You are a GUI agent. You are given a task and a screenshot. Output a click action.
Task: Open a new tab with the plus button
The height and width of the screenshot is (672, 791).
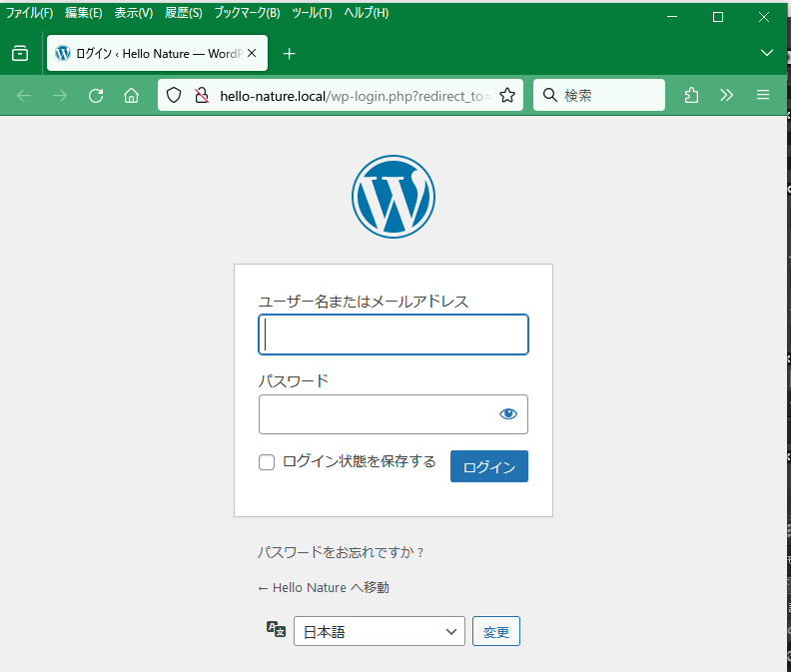click(290, 54)
